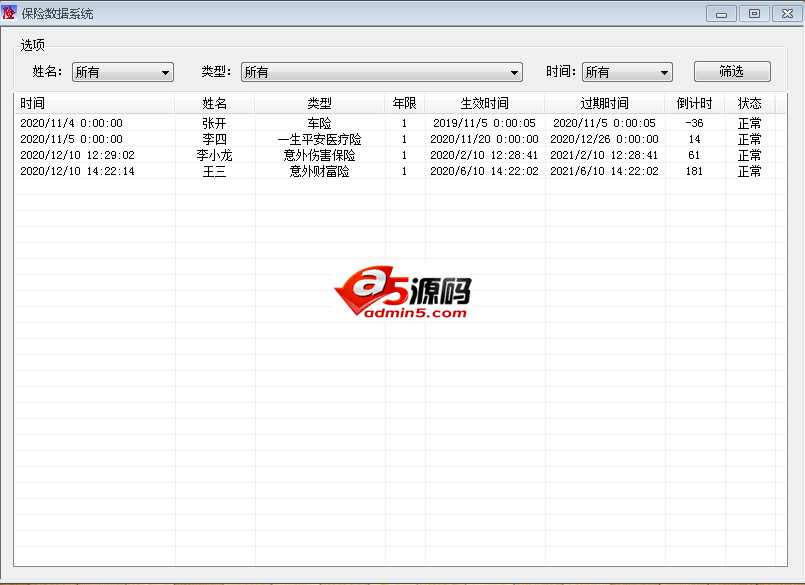This screenshot has height=585, width=805.
Task: Click the 筛选 button
Action: click(x=732, y=71)
